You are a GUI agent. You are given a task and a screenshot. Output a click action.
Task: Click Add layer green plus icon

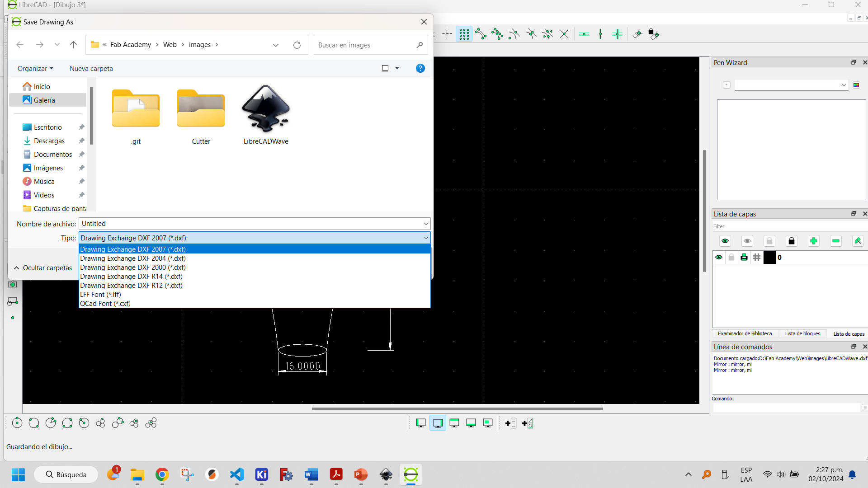814,241
